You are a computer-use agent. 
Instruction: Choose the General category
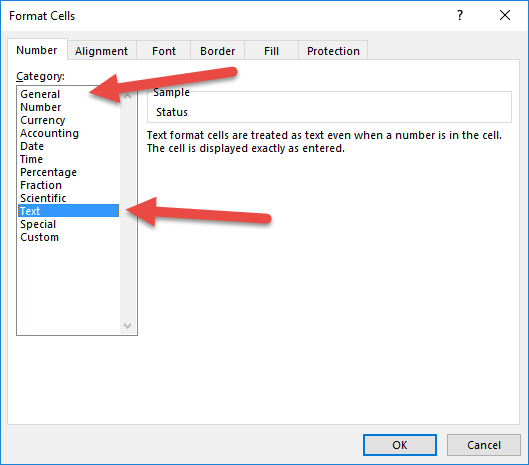pos(40,94)
